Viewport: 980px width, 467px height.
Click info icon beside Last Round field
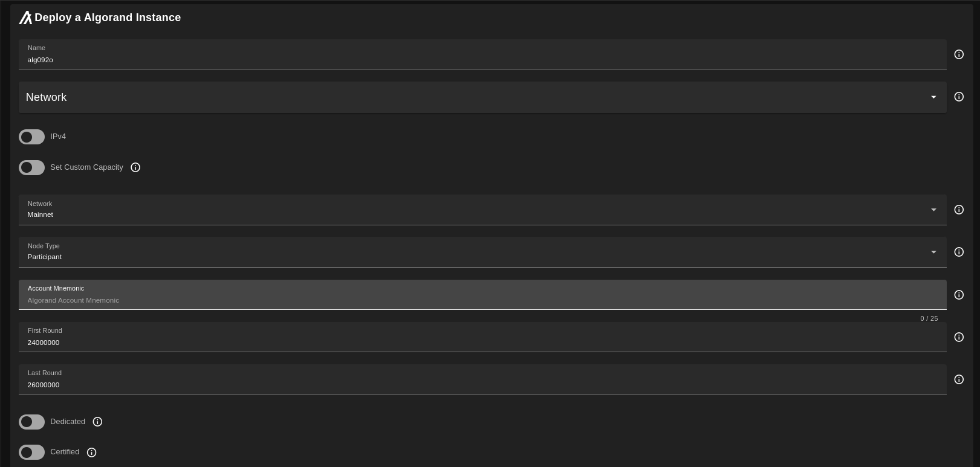pyautogui.click(x=959, y=379)
